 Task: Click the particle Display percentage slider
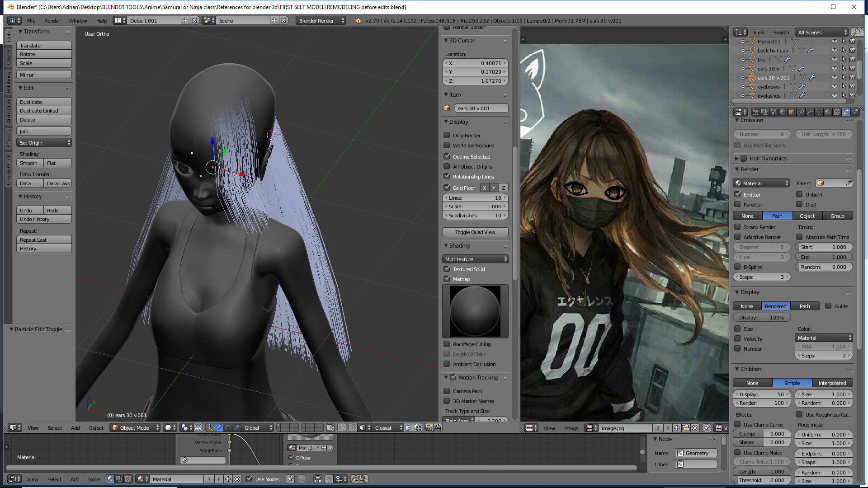click(x=761, y=317)
